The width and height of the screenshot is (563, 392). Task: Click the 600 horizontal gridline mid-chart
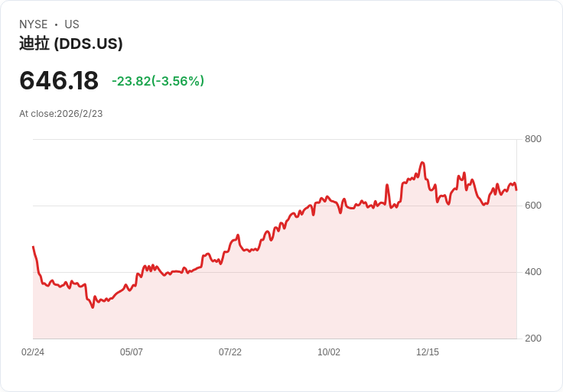pyautogui.click(x=275, y=206)
